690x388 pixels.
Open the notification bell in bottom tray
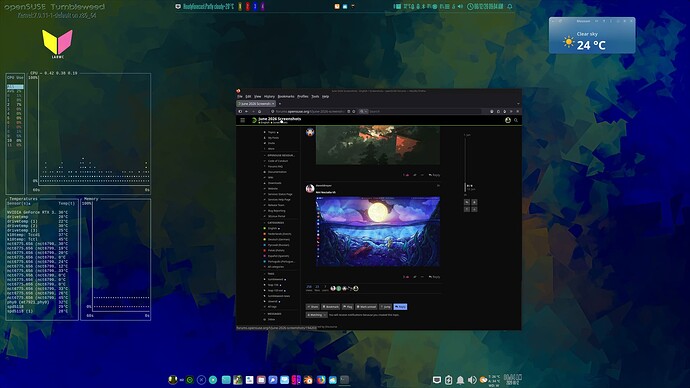pos(460,380)
